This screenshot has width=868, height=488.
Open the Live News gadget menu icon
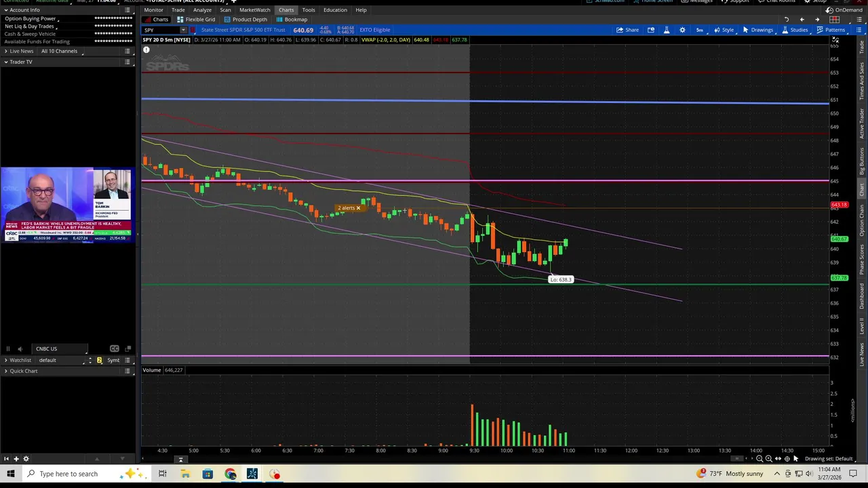(127, 52)
